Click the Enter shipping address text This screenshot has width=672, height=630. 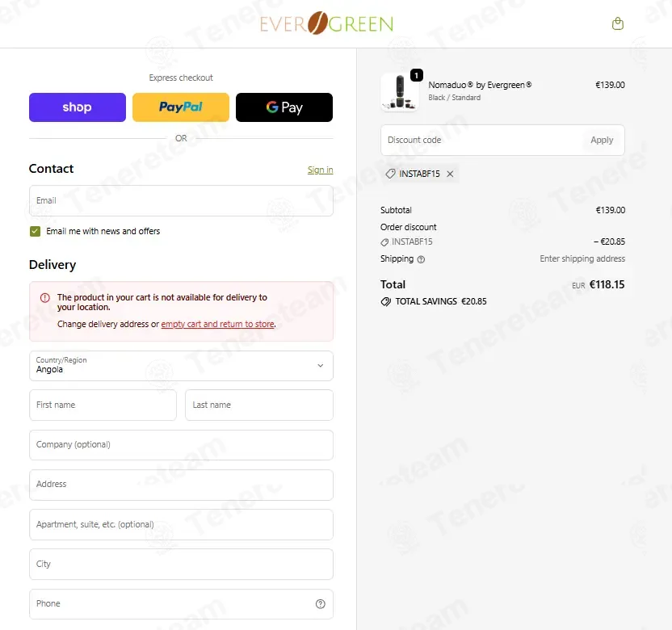pyautogui.click(x=582, y=258)
